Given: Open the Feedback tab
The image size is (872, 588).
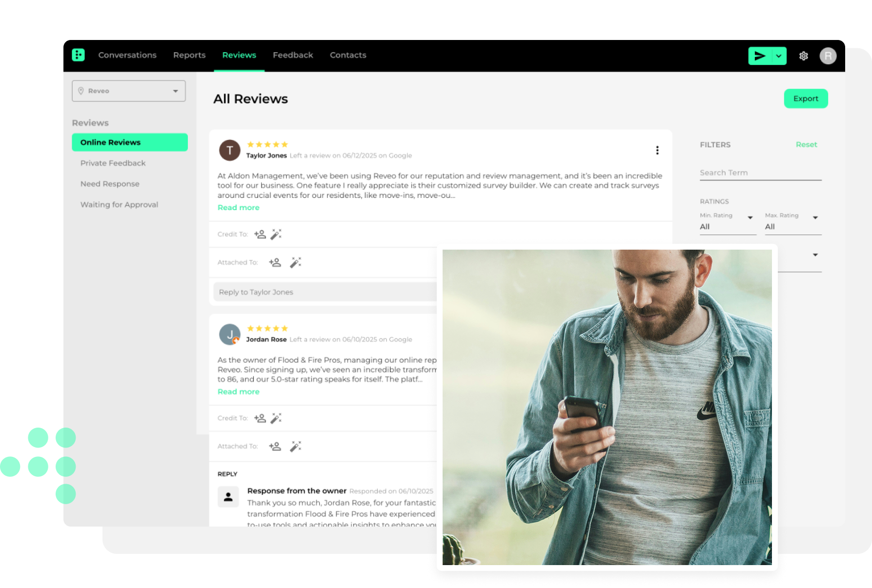Looking at the screenshot, I should (293, 55).
